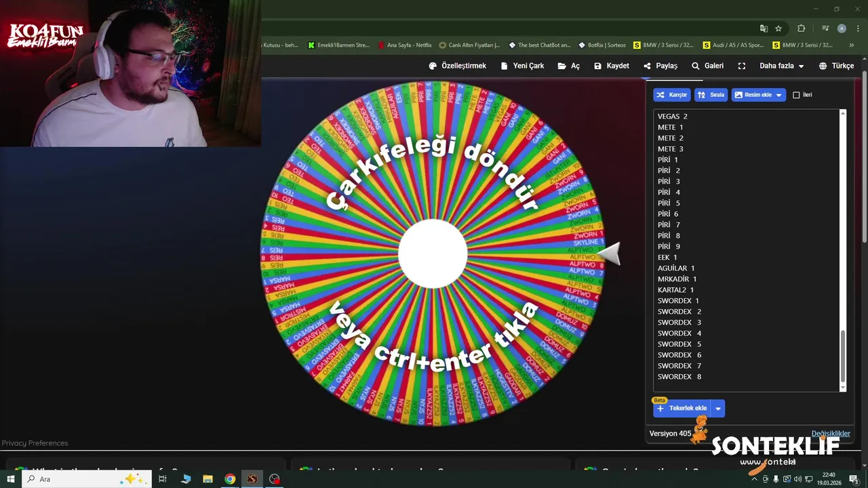868x488 pixels.
Task: Select the 'PİRİ 5' entry line
Action: coord(669,203)
